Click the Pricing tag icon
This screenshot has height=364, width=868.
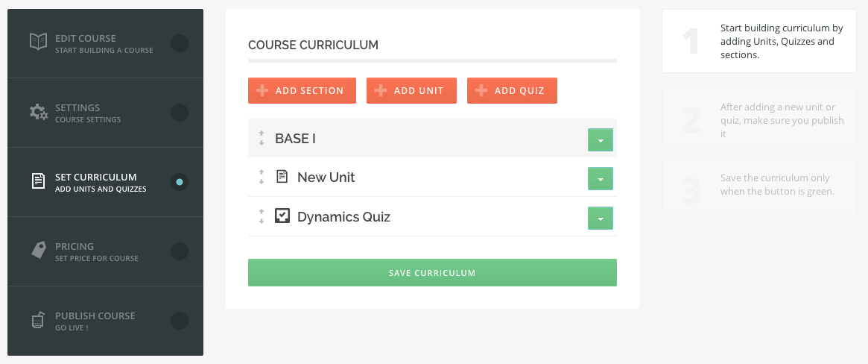pos(38,250)
